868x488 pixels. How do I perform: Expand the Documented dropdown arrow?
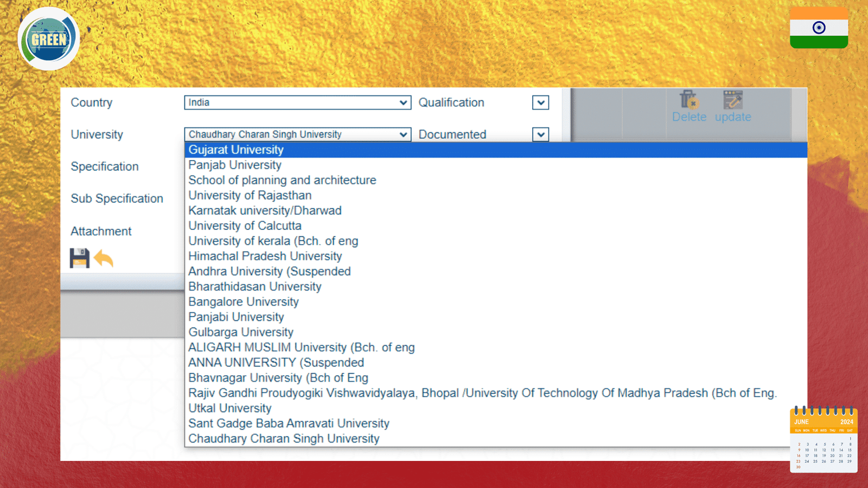click(540, 134)
